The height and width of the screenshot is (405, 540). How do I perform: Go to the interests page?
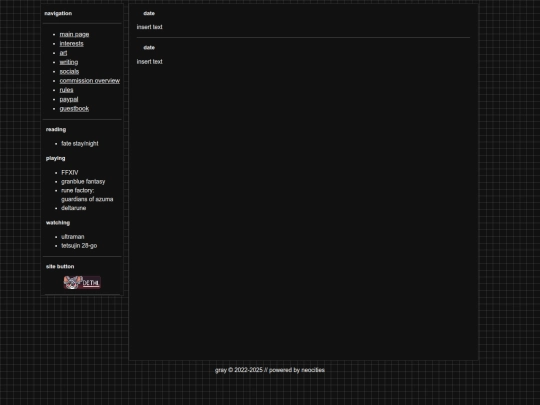pos(71,44)
